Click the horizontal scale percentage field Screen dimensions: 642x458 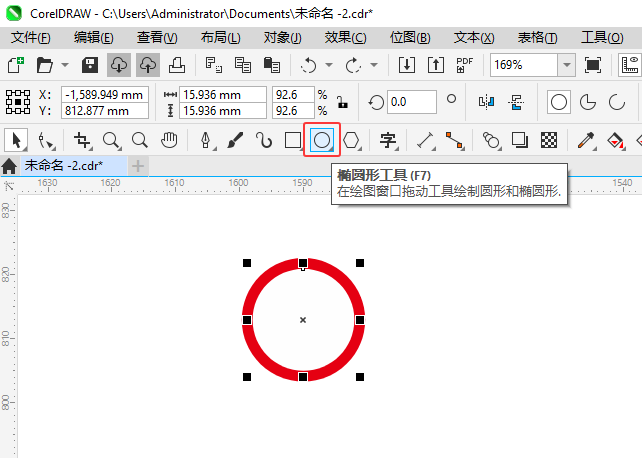293,95
